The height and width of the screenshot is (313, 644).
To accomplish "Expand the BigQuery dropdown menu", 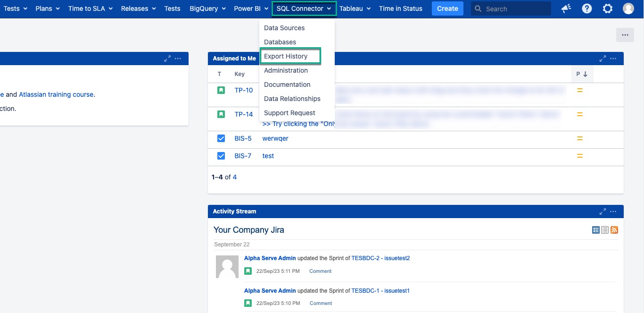I will click(x=207, y=8).
